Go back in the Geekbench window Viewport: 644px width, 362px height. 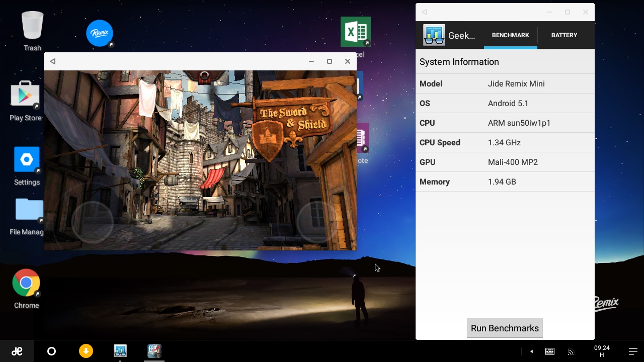[x=425, y=12]
